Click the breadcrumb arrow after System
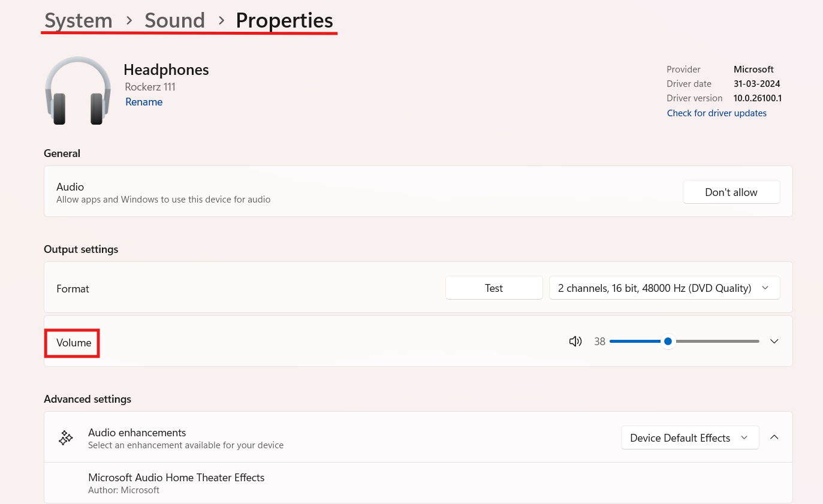Viewport: 823px width, 504px height. 128,21
